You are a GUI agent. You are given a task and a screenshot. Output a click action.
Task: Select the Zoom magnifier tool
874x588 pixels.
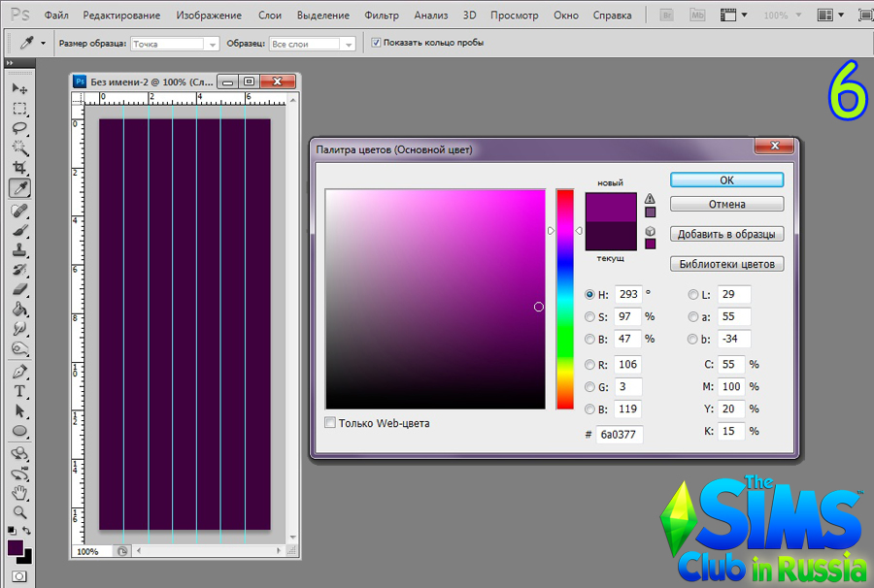(x=19, y=511)
